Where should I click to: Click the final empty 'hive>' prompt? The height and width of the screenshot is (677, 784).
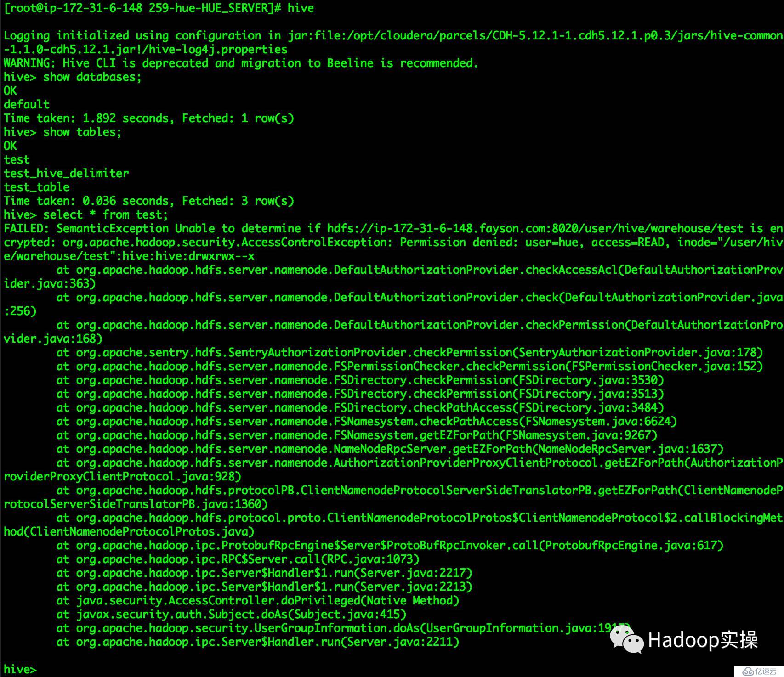tap(20, 670)
